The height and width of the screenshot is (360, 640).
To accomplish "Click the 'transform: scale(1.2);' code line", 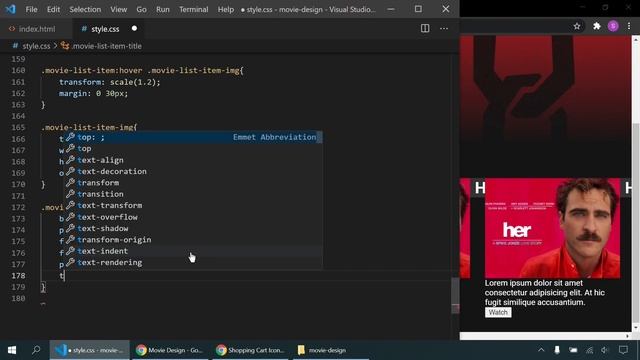I will coord(109,82).
